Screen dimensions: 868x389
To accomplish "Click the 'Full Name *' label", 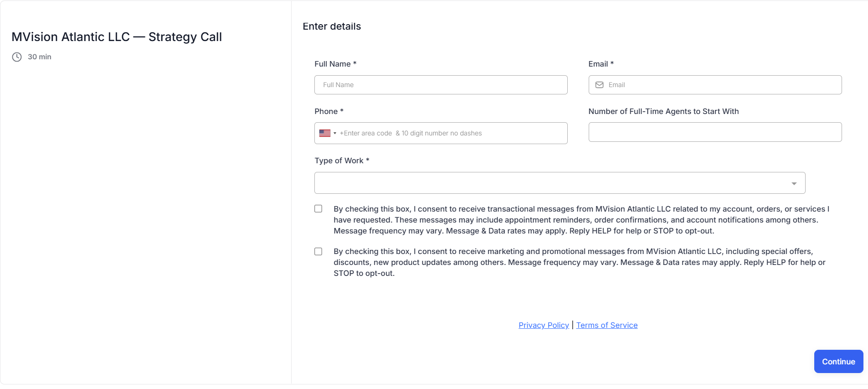I will pyautogui.click(x=335, y=64).
